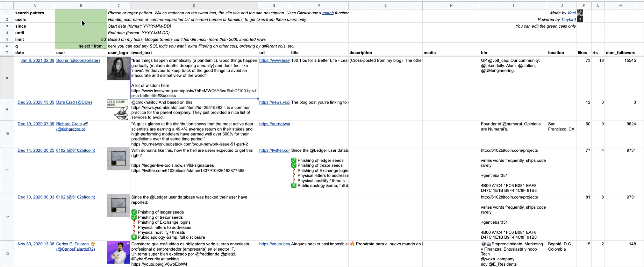Select row 11 header
Viewport: 644px width, 267px height.
(7, 170)
